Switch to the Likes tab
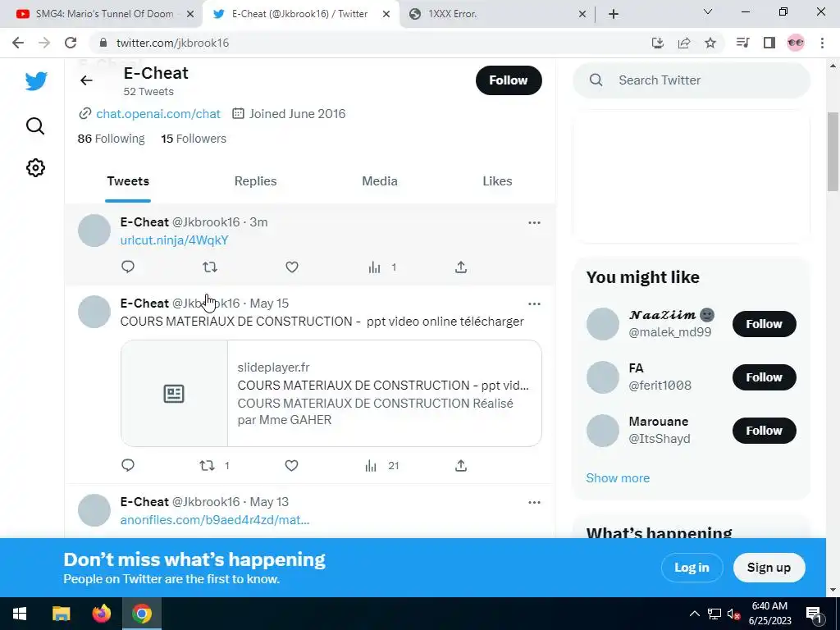The width and height of the screenshot is (840, 630). (497, 181)
